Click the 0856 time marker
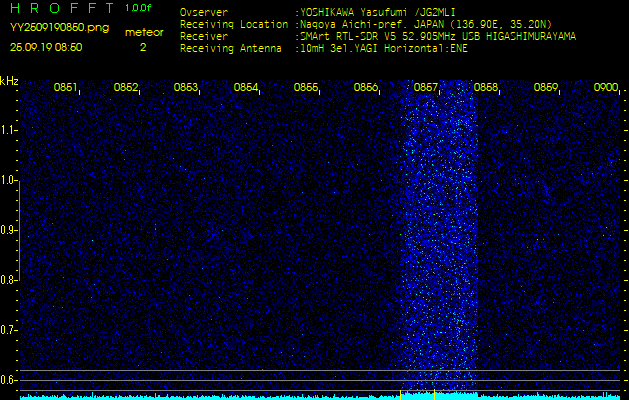This screenshot has width=629, height=400. 366,87
